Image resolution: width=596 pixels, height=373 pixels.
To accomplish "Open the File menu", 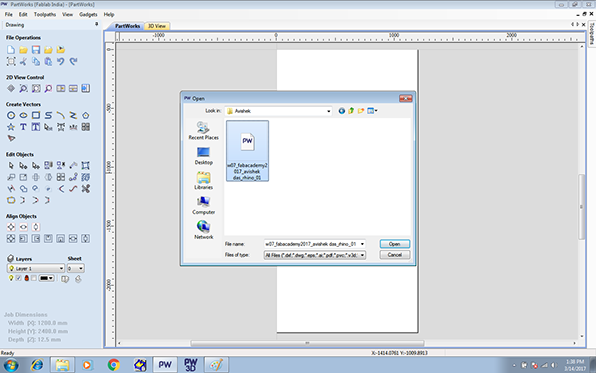I will 9,14.
